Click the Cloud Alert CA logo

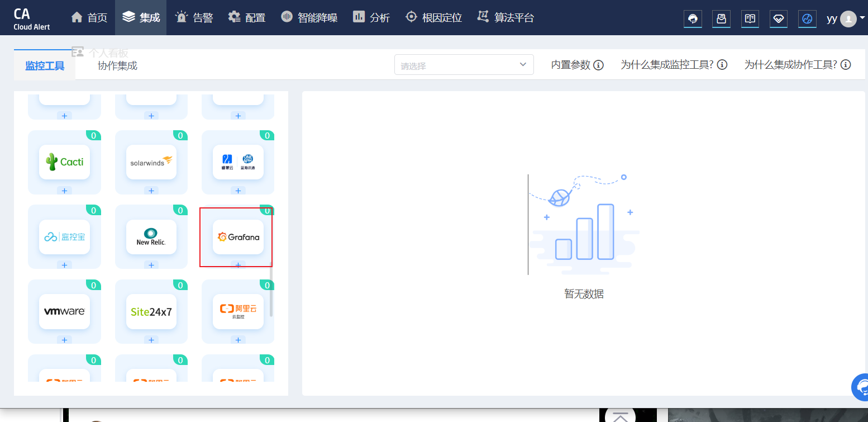tap(32, 18)
